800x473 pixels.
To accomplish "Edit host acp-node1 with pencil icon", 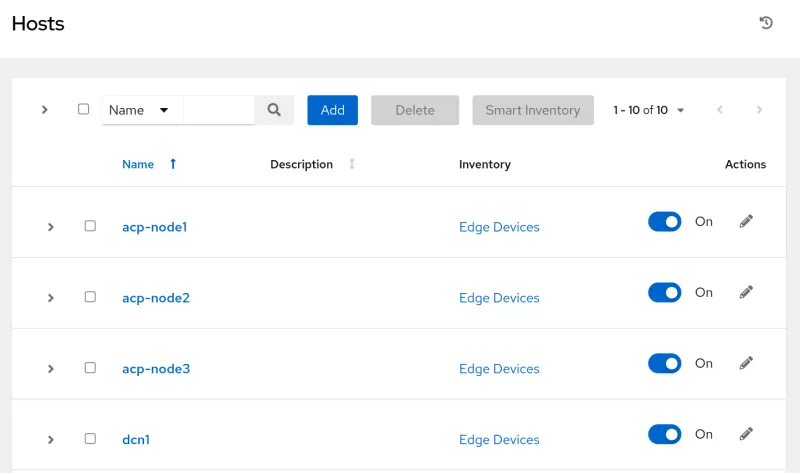I will (x=745, y=221).
